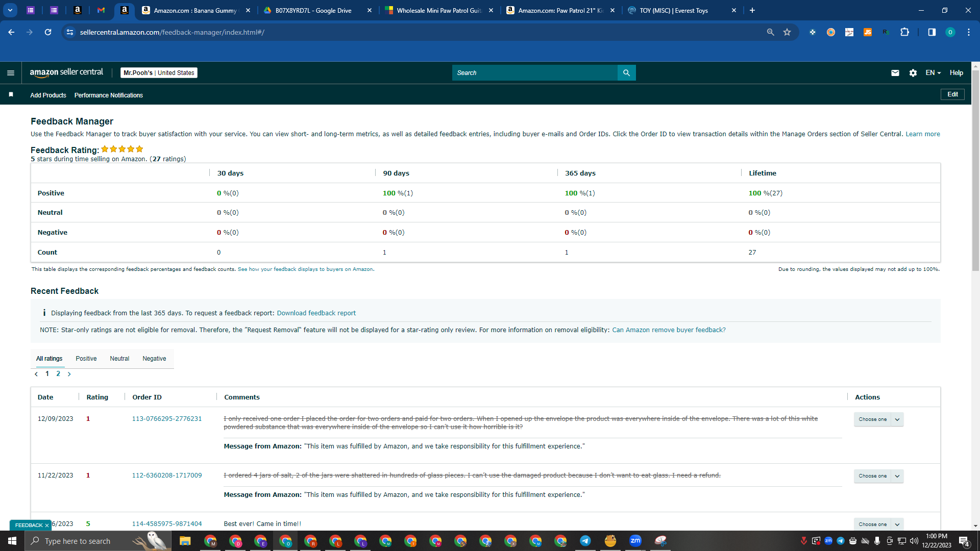Click inside the Seller Central search field
Screen dimensions: 980x551
coord(534,73)
